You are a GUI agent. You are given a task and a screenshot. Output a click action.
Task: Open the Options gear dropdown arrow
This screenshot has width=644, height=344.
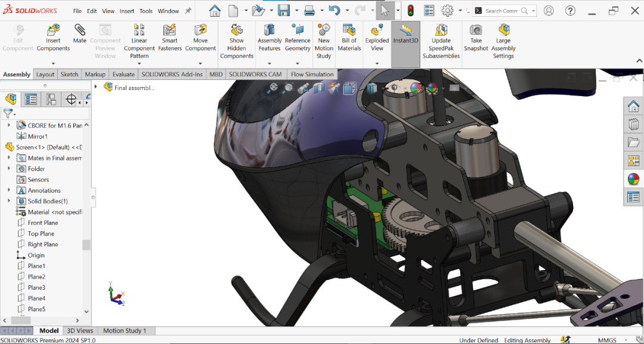click(460, 11)
